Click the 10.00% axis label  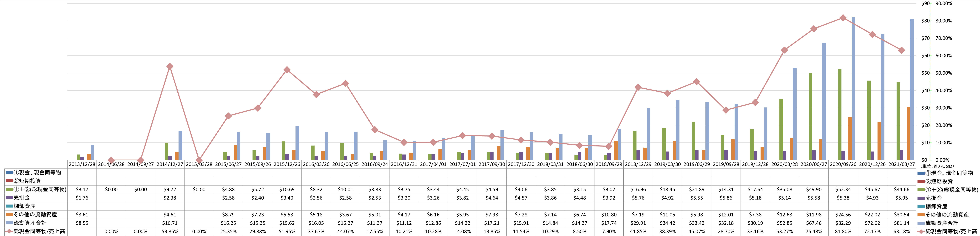(x=943, y=143)
